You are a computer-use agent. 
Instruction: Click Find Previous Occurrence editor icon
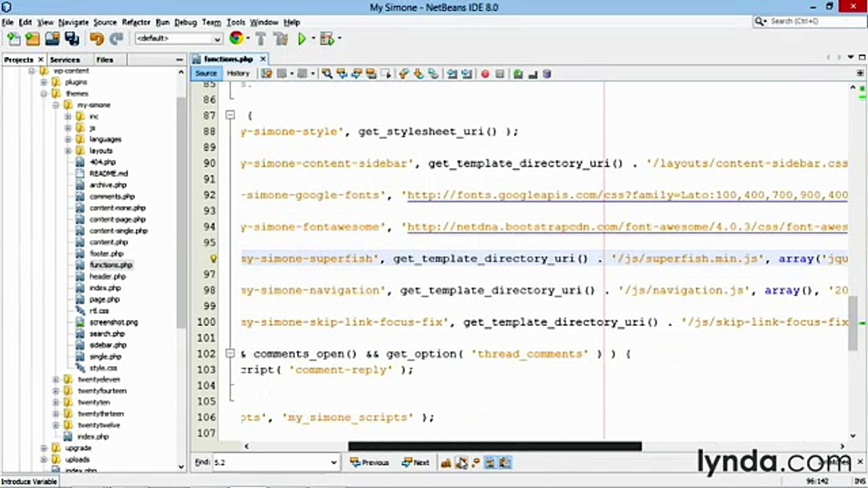tap(342, 74)
